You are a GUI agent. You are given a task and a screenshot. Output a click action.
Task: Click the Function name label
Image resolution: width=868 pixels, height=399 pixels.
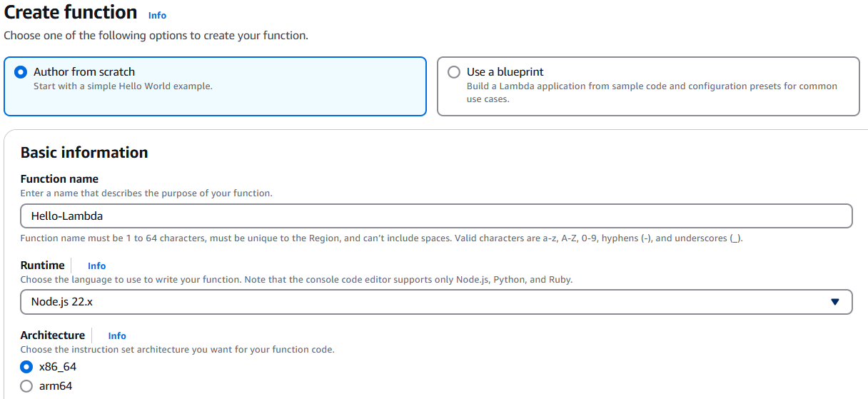[x=59, y=179]
